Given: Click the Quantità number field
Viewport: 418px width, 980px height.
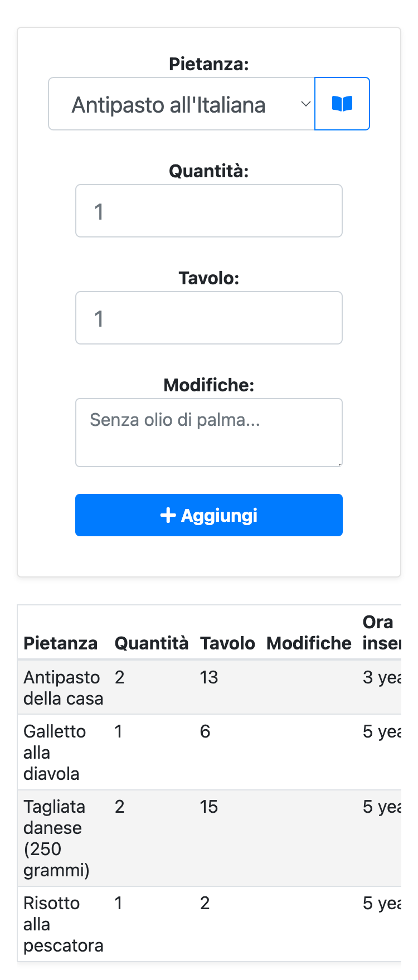Looking at the screenshot, I should tap(209, 211).
